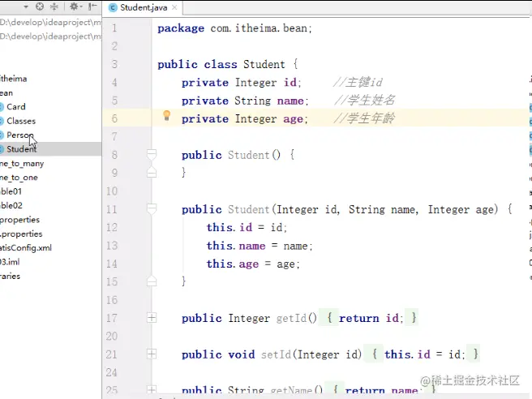Switch to the Student.java tab
Viewport: 532px width, 399px height.
point(144,7)
